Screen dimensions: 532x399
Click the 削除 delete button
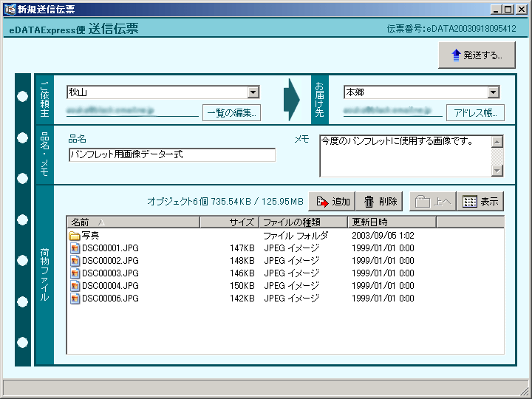coord(379,201)
